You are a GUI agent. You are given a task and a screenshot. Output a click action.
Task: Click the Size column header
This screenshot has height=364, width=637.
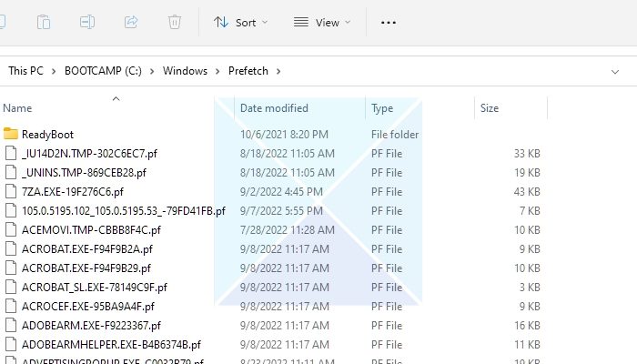490,108
